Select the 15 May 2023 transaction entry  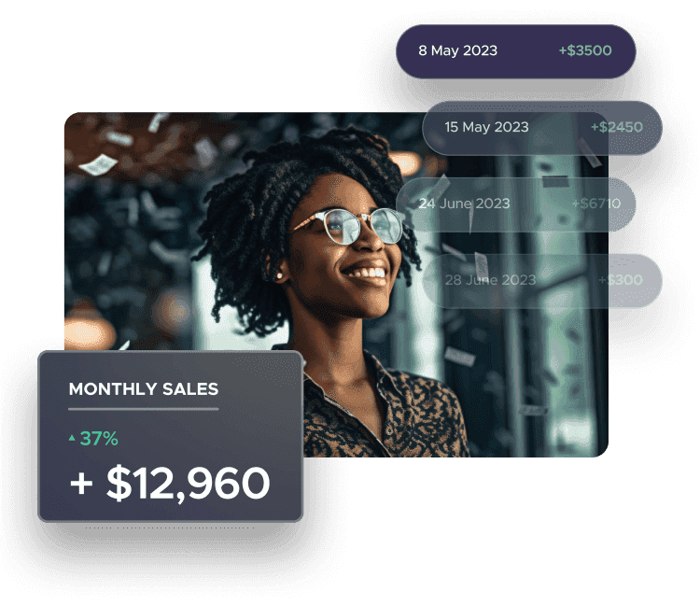point(542,128)
